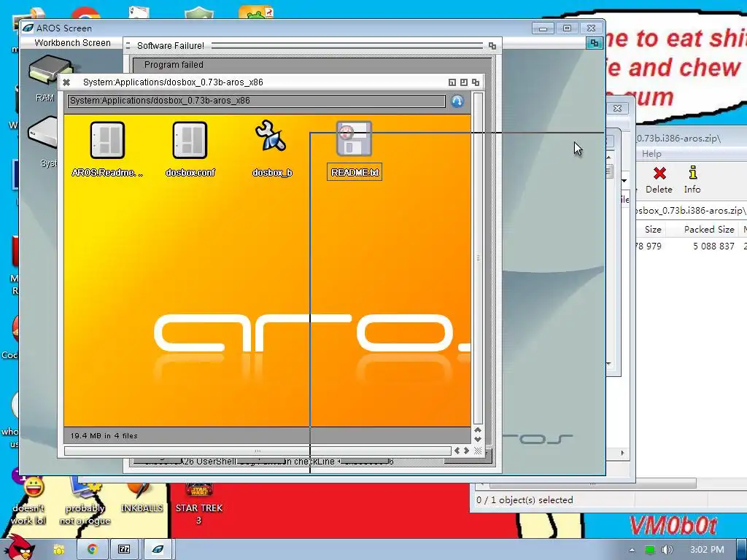This screenshot has width=747, height=560.
Task: Click the 7-Zip Info toolbar button
Action: click(692, 179)
